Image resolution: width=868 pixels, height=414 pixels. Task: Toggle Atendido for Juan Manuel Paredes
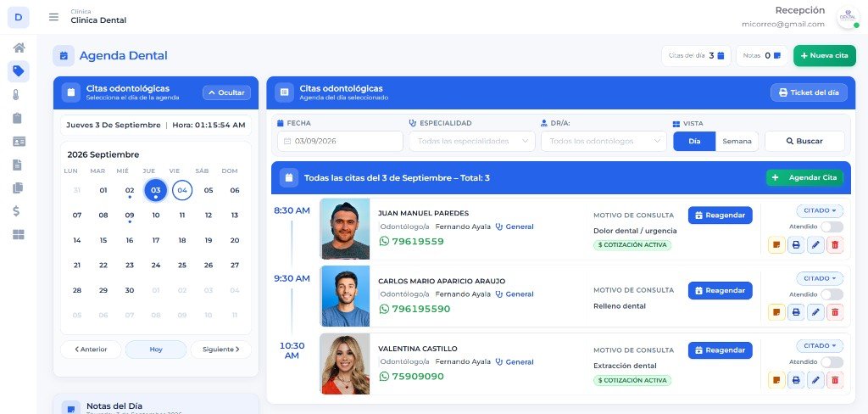[x=832, y=227]
